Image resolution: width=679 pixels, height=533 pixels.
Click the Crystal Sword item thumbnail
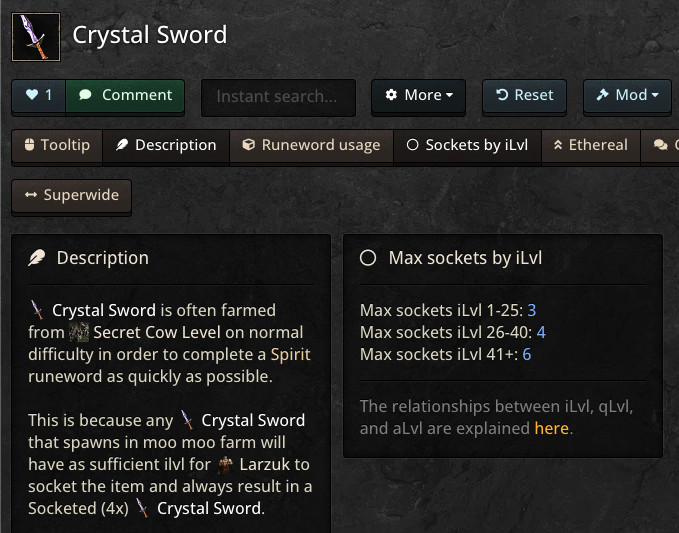point(36,37)
